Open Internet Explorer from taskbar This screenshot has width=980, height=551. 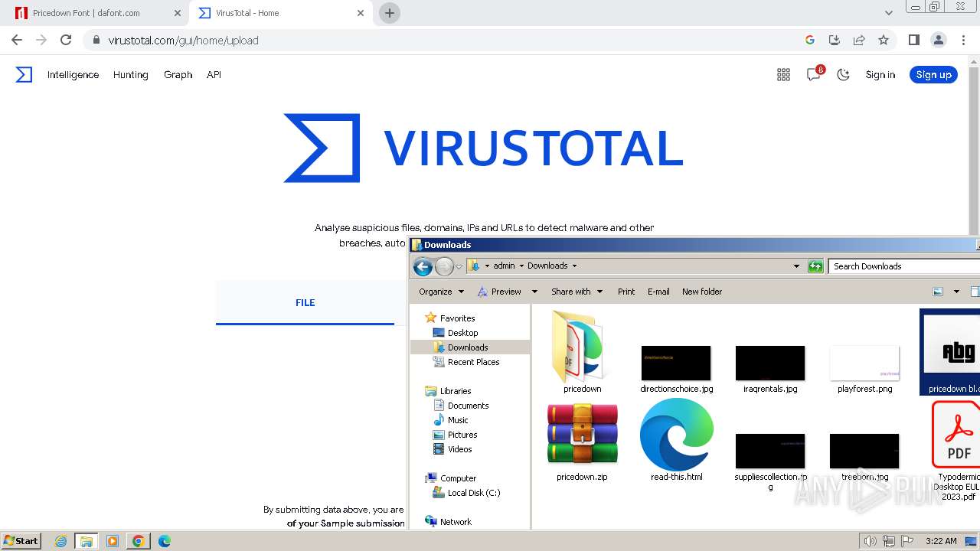coord(61,541)
